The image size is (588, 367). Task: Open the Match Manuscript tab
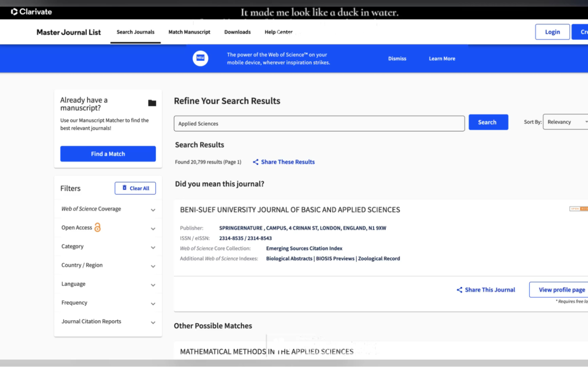coord(189,32)
